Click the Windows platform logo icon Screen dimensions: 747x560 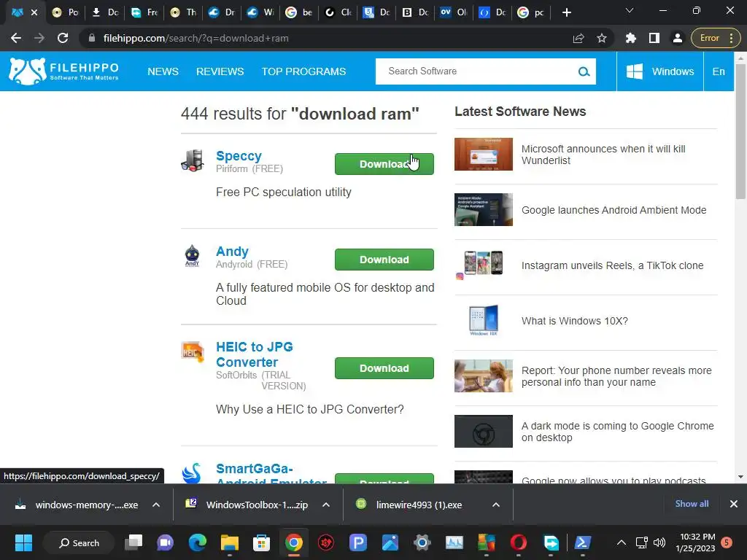click(x=635, y=71)
